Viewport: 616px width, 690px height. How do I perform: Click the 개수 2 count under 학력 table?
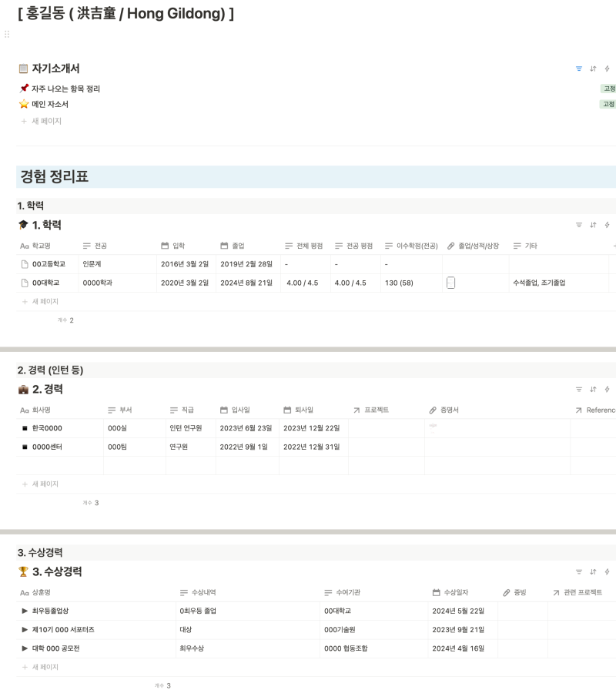point(65,320)
